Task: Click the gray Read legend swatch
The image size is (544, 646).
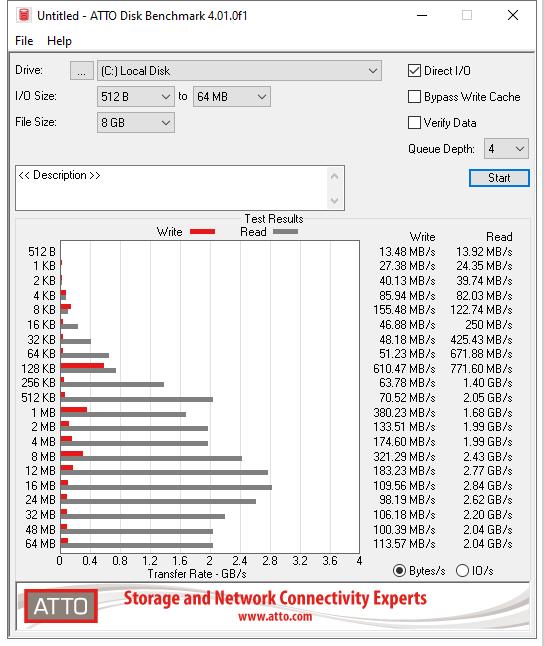Action: click(x=285, y=232)
